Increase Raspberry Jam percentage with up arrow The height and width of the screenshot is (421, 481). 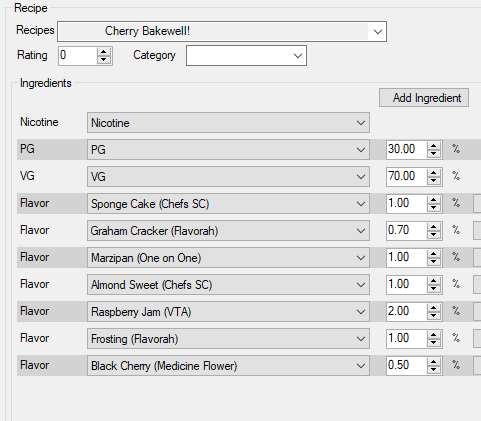434,308
